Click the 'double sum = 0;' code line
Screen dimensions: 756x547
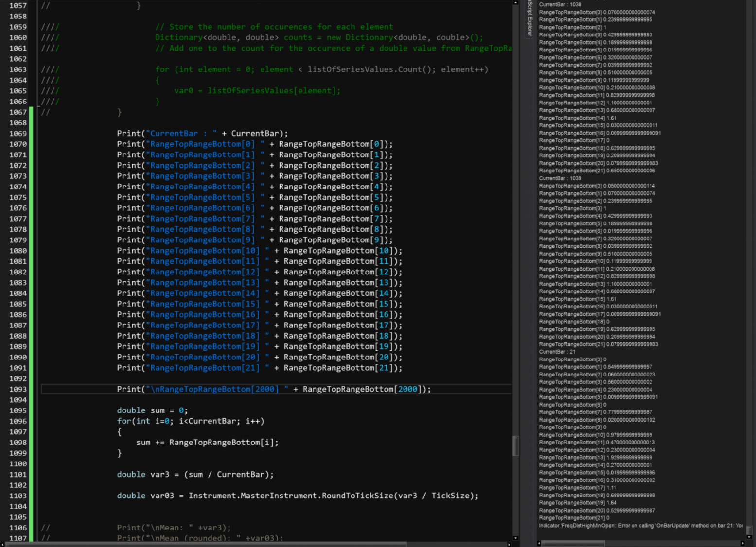[152, 410]
